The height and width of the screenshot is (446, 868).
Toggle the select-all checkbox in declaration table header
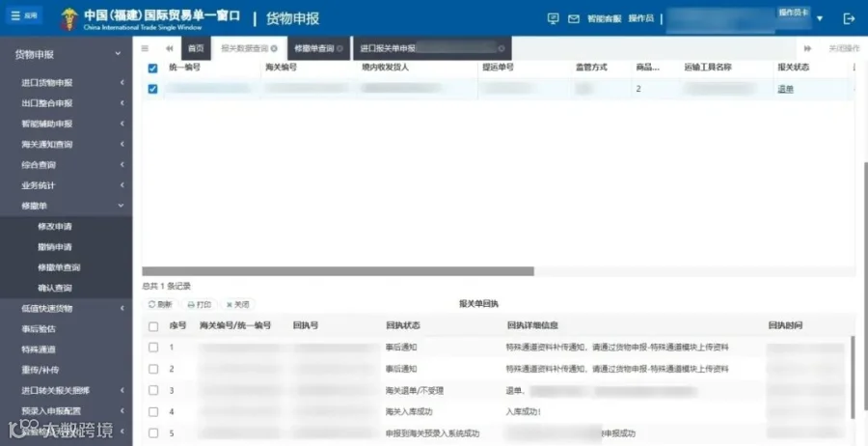(152, 69)
